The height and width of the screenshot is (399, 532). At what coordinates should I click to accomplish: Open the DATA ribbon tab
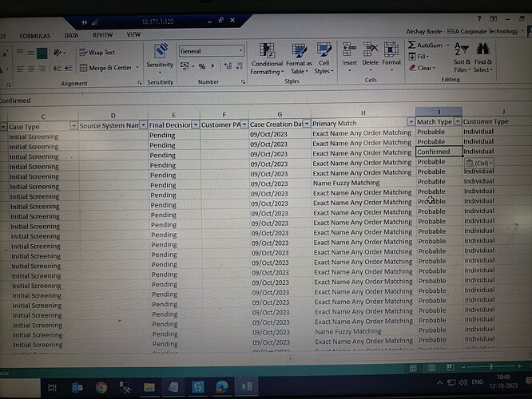click(x=71, y=35)
